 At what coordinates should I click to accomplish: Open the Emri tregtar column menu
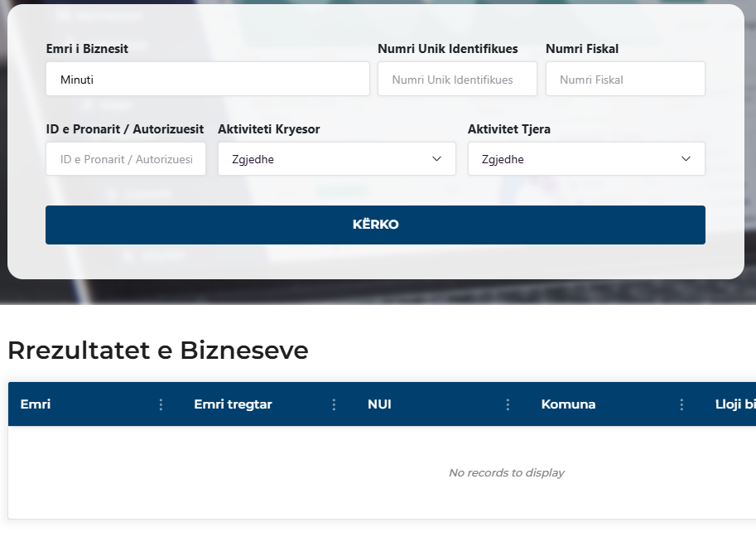334,404
